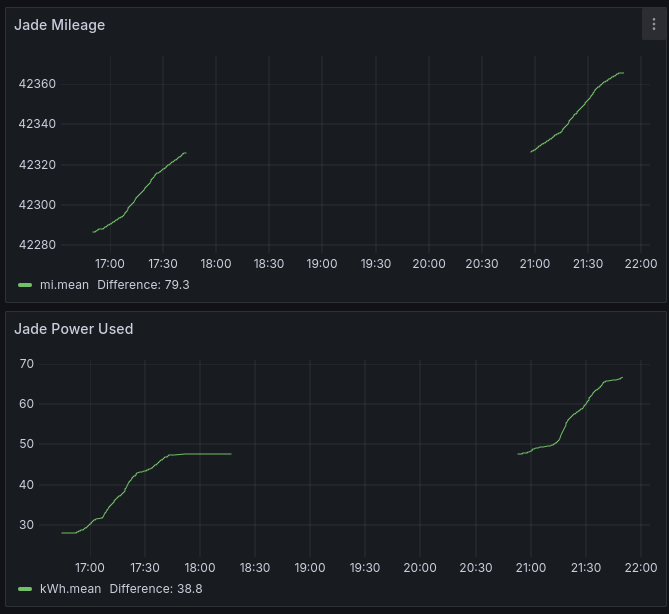Click the Difference: 38.8 legend value
The width and height of the screenshot is (669, 614).
click(x=155, y=589)
